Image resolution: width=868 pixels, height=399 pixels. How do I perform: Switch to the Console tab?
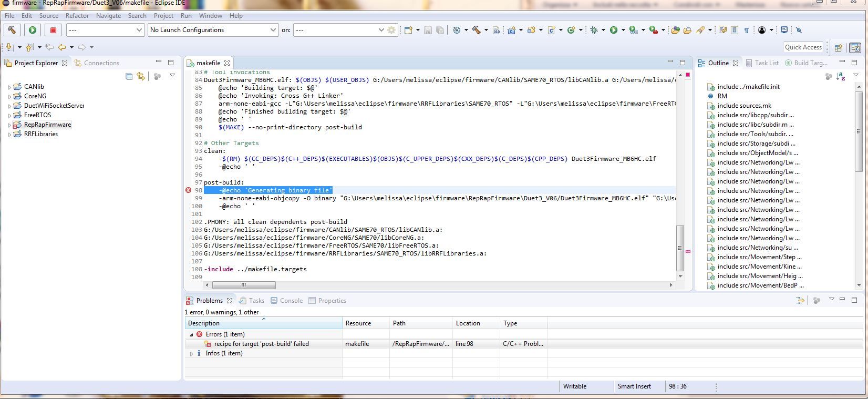point(286,301)
